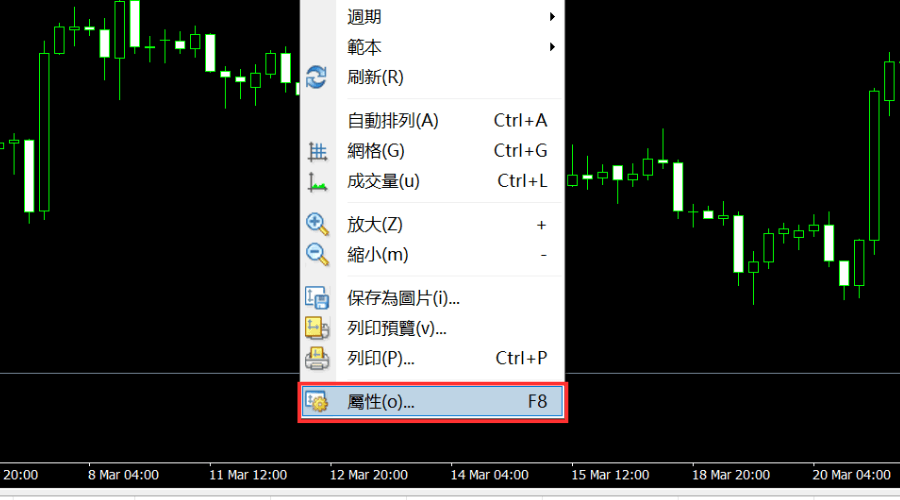Click the volume chart icon beside 成交量(u)
Viewport: 900px width, 500px height.
[x=317, y=182]
